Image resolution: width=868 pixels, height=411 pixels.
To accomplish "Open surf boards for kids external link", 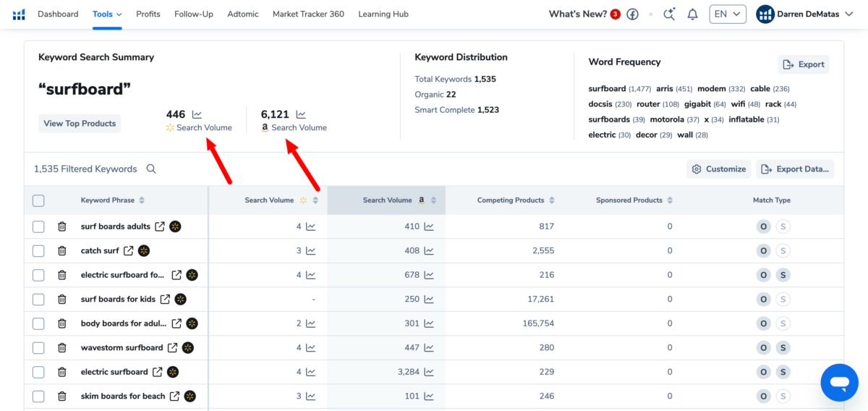I will coord(165,300).
